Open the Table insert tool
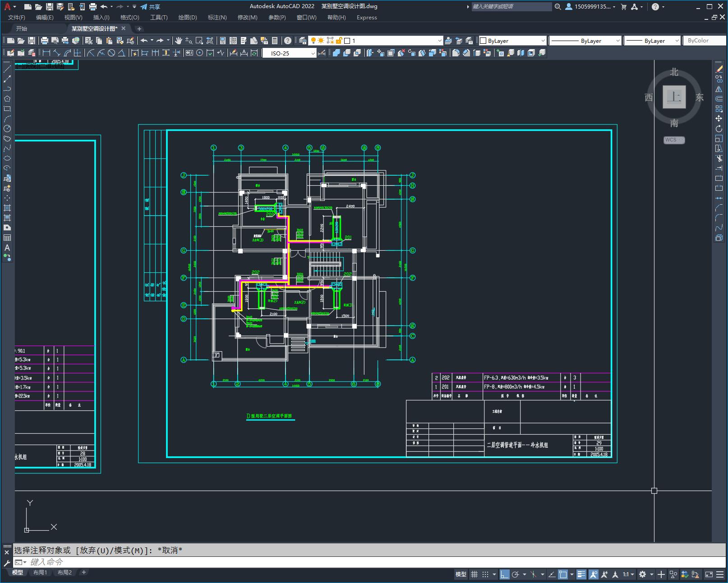 click(x=7, y=238)
